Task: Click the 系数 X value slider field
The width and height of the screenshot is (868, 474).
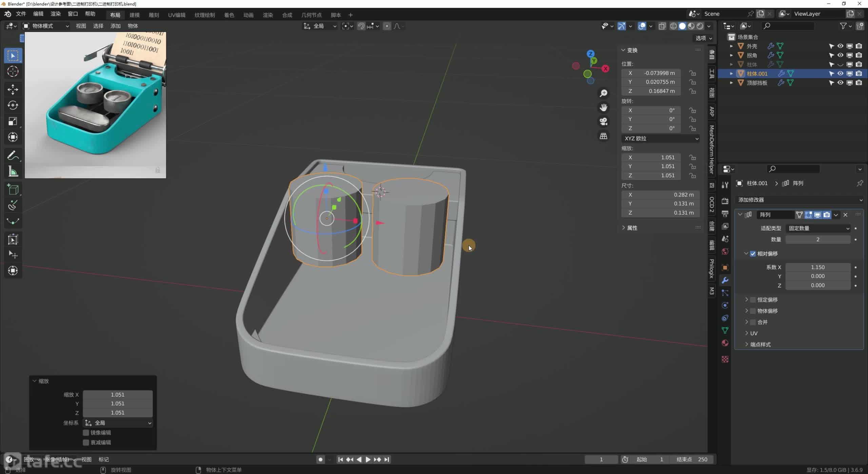Action: (817, 267)
